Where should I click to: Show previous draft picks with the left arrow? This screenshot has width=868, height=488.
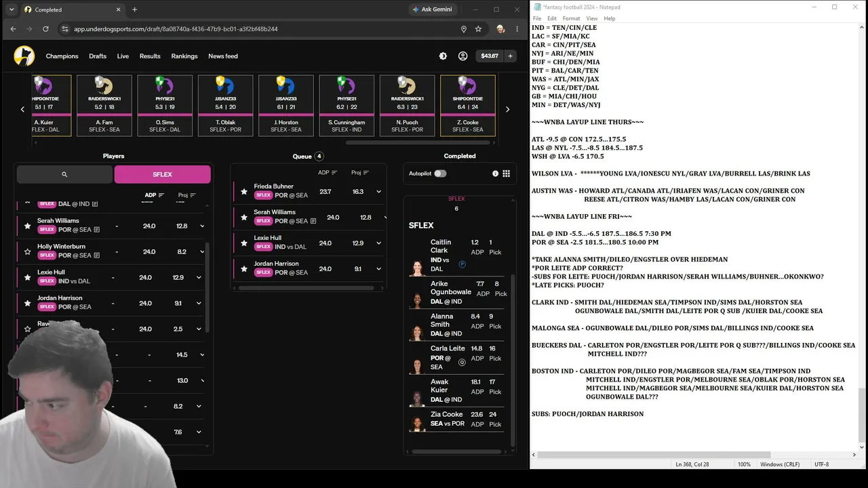coord(22,109)
